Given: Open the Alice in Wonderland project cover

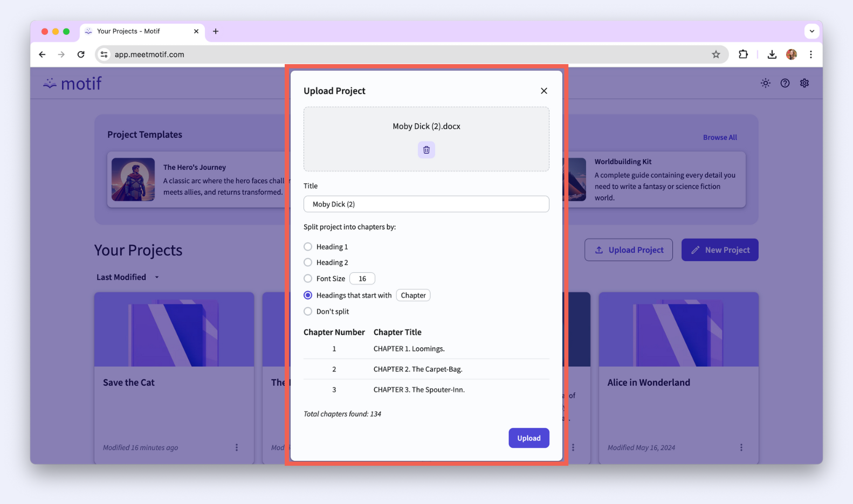Looking at the screenshot, I should point(678,329).
